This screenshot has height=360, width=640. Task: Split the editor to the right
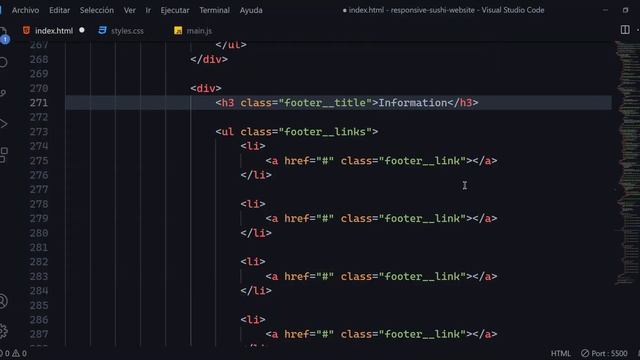point(625,29)
